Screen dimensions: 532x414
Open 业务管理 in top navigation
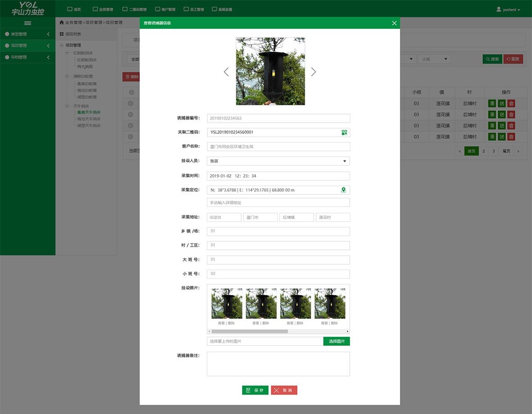[103, 9]
